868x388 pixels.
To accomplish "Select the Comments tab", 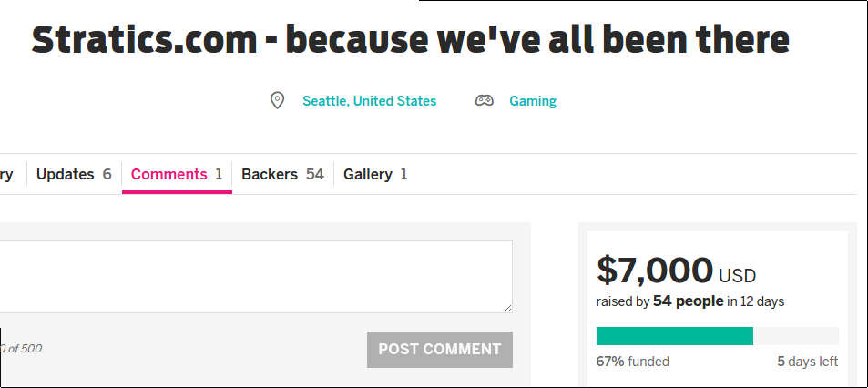I will pyautogui.click(x=177, y=174).
